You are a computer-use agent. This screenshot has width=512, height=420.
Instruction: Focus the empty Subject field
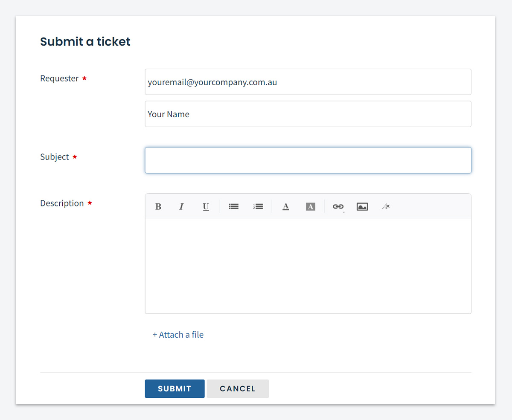(x=308, y=160)
